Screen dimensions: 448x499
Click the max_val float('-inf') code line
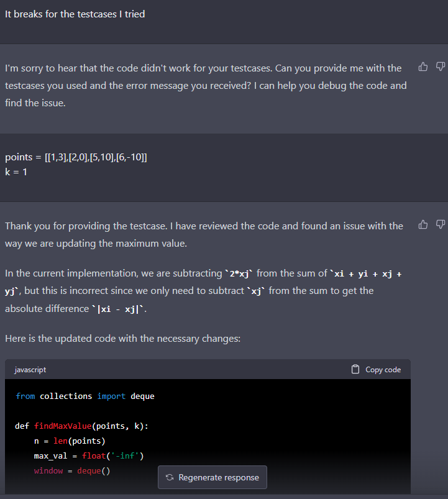89,456
